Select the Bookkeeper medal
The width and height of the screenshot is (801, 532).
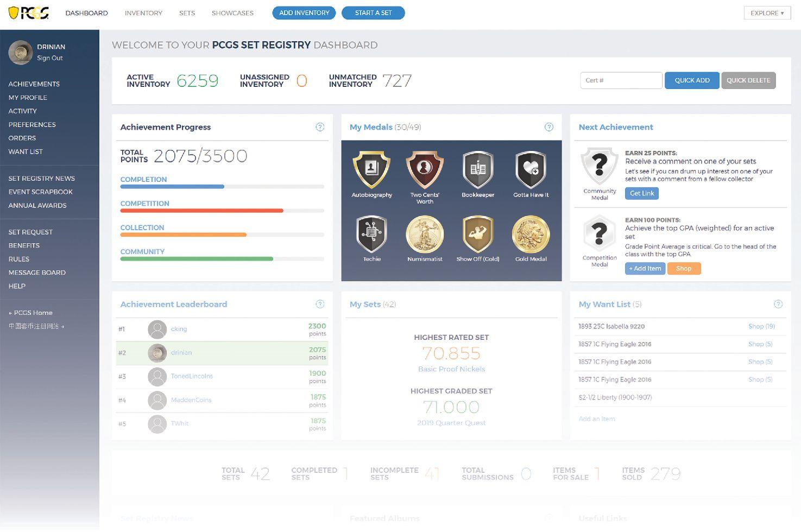pos(478,170)
